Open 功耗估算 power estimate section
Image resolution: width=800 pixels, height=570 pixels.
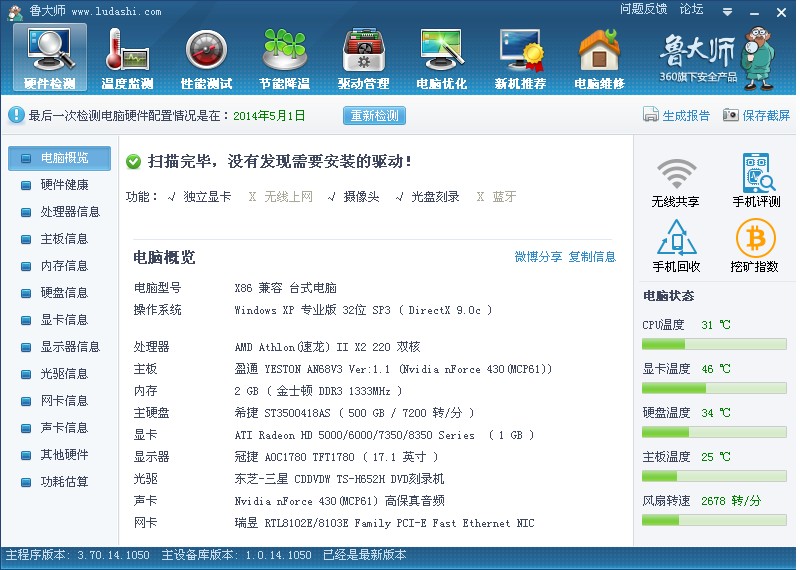pyautogui.click(x=64, y=482)
